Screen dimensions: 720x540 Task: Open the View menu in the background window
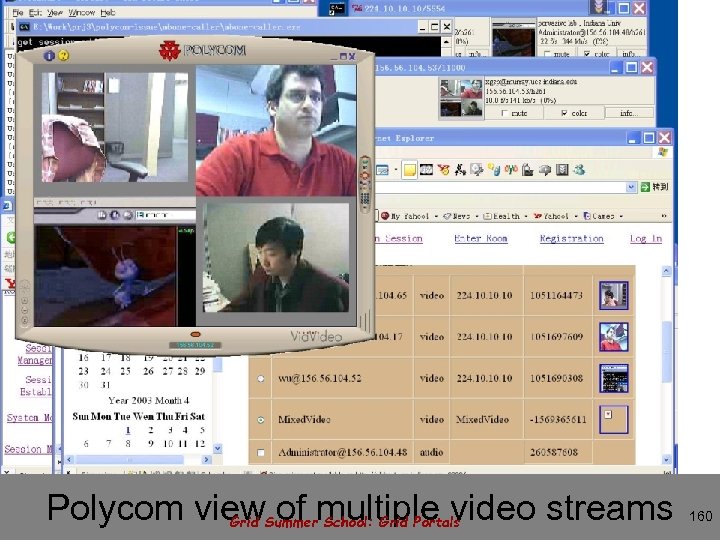[55, 12]
